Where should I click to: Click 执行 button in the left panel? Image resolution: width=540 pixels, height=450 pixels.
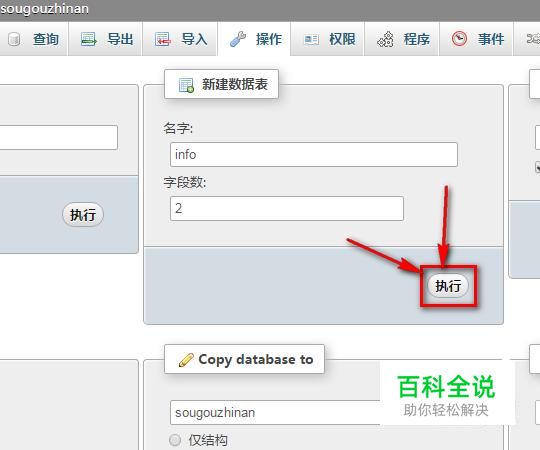pyautogui.click(x=83, y=215)
